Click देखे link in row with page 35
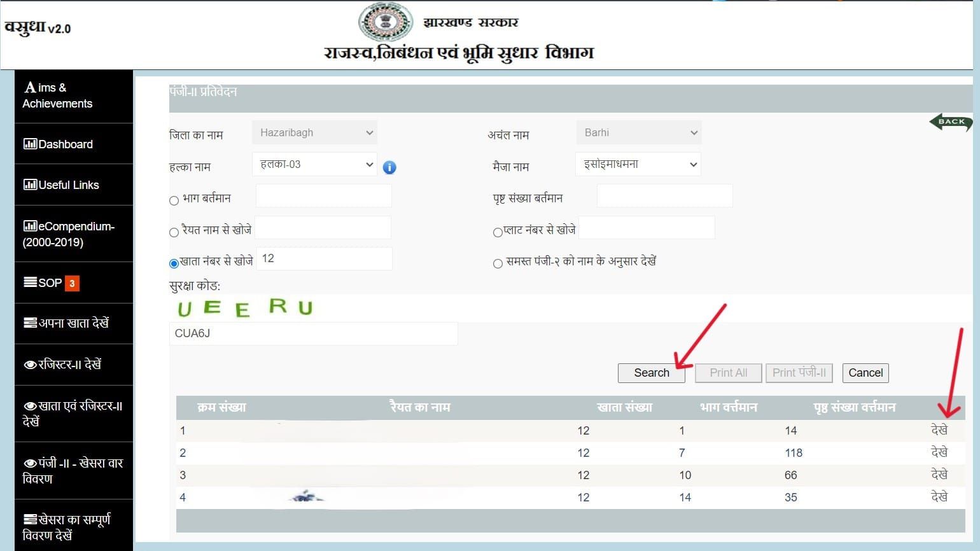The height and width of the screenshot is (551, 980). click(939, 497)
